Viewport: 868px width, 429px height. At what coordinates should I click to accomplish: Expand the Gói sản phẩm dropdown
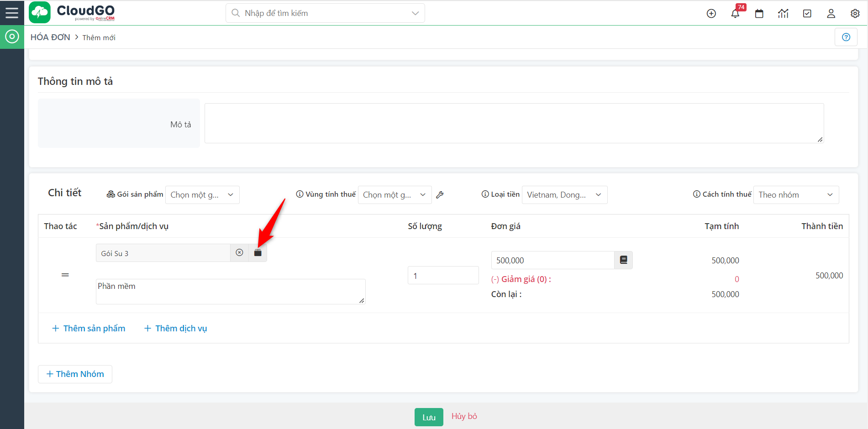202,195
